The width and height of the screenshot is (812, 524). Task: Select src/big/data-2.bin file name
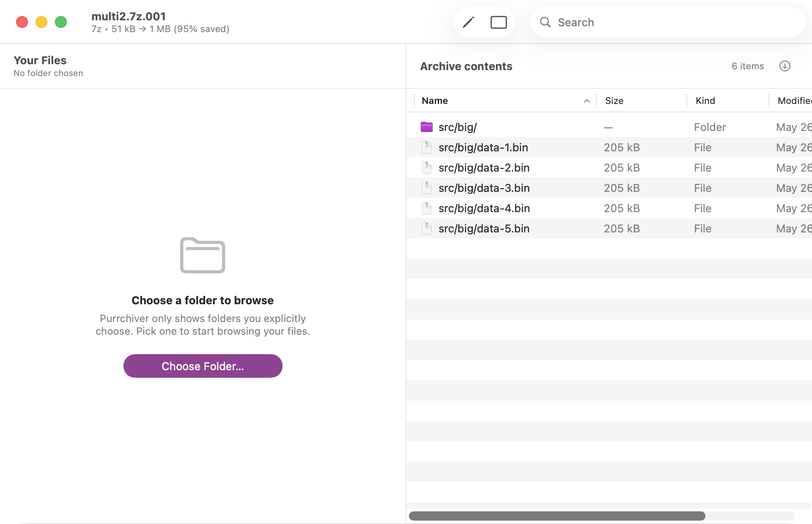[x=484, y=167]
